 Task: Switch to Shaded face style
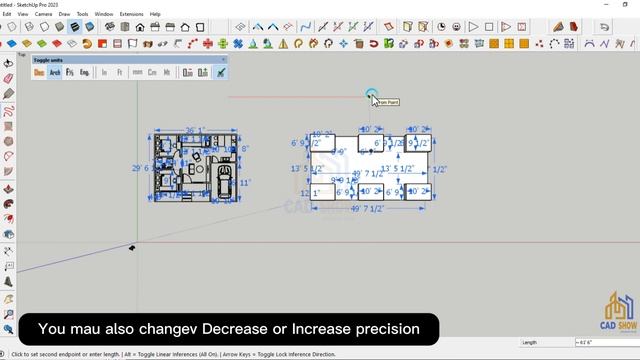60,27
